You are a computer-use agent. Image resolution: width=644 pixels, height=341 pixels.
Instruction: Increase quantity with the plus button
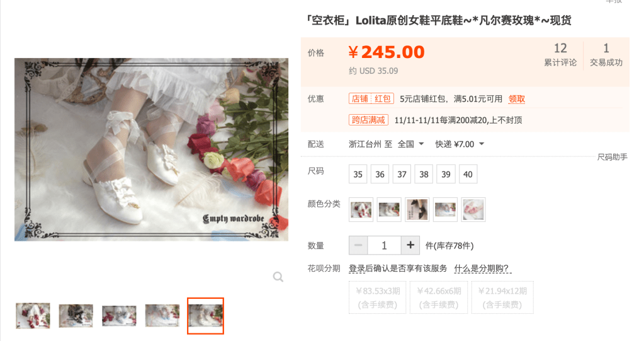coord(410,245)
